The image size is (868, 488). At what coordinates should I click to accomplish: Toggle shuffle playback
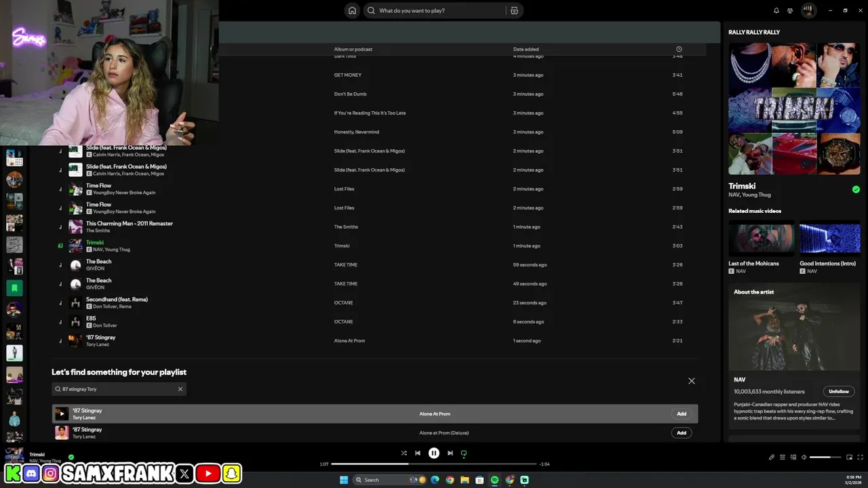pyautogui.click(x=403, y=453)
